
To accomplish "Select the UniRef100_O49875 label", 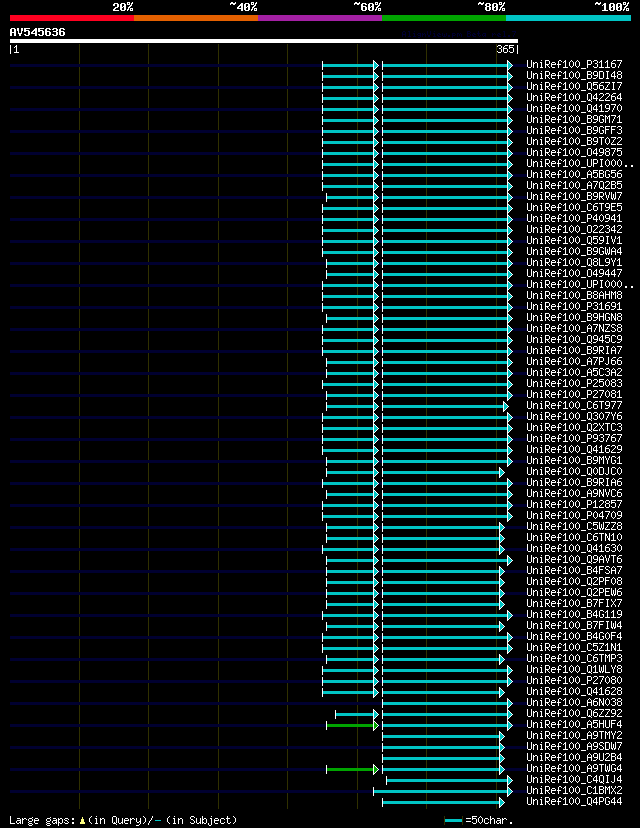I will click(x=574, y=152).
